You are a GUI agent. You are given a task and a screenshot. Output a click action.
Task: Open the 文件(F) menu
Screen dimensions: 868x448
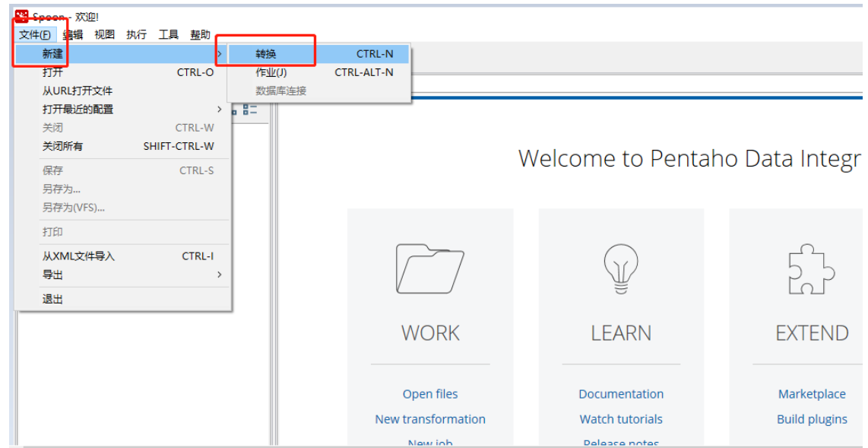tap(35, 35)
